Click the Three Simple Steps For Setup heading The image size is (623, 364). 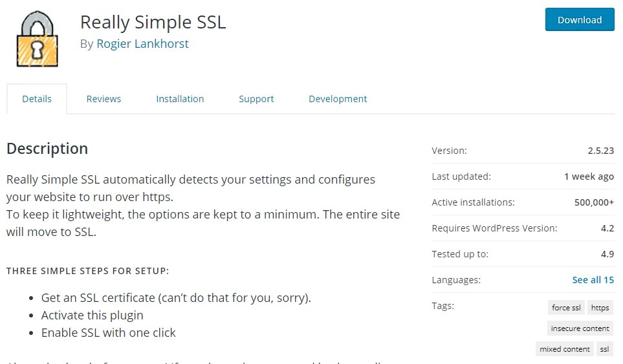click(88, 271)
